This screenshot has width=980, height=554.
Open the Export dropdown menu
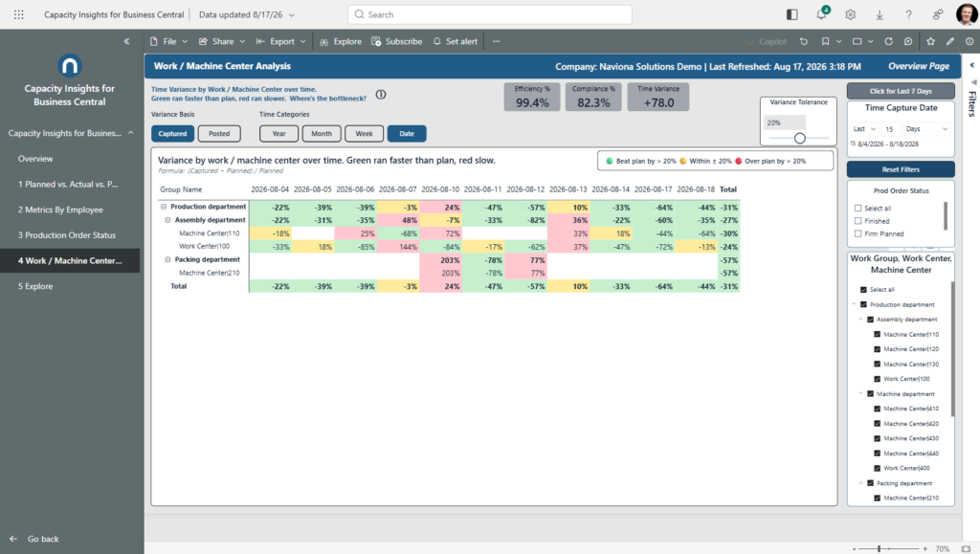[x=280, y=41]
